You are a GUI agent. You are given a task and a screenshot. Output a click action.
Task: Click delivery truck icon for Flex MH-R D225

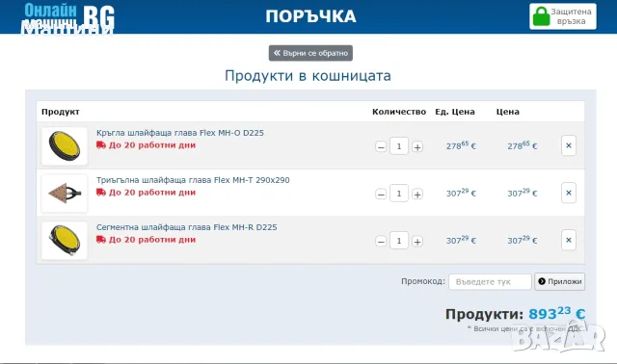pos(101,240)
